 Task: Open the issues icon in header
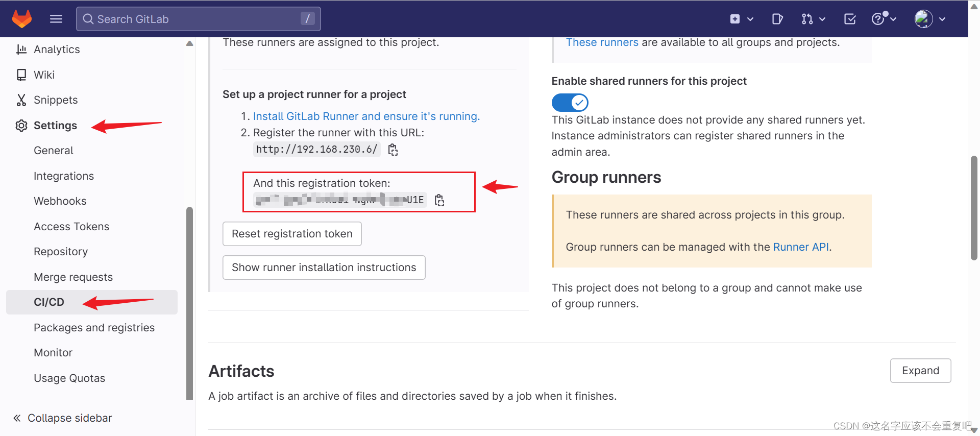tap(777, 19)
